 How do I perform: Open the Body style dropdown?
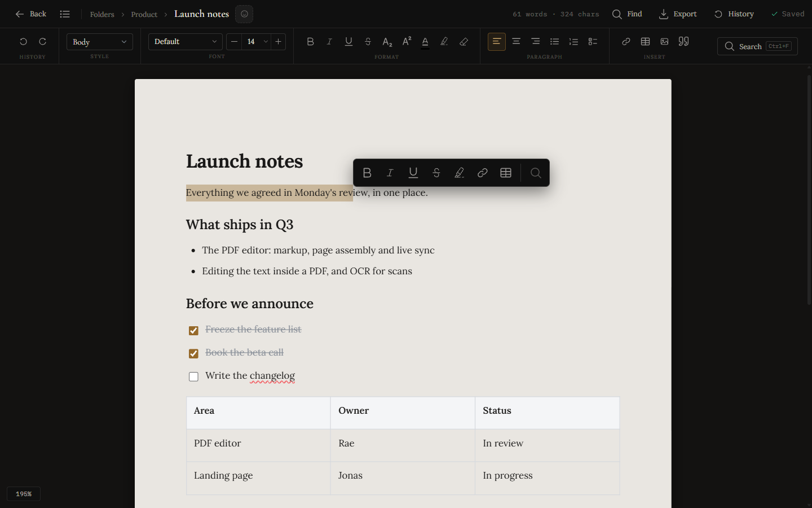click(100, 42)
